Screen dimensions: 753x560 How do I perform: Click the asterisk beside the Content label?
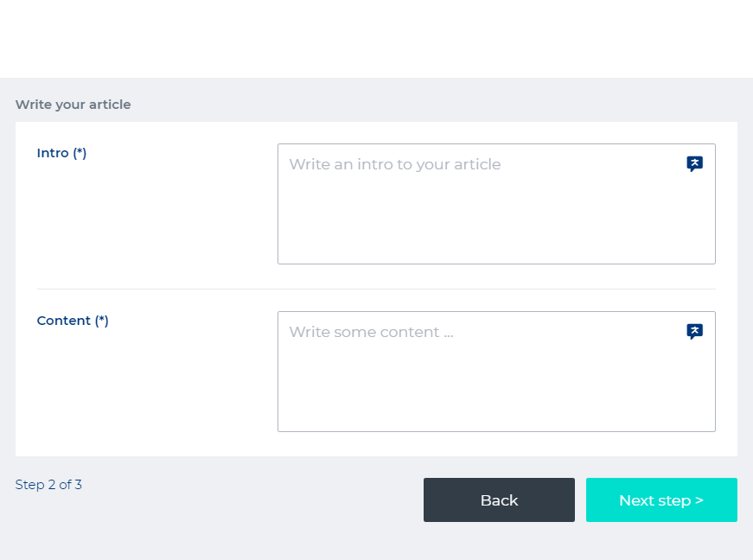[x=102, y=321]
